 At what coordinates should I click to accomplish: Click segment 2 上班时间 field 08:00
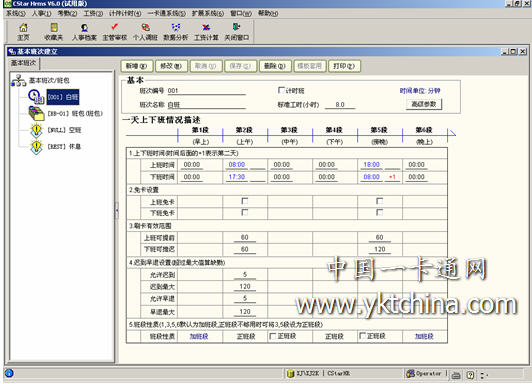click(x=237, y=165)
